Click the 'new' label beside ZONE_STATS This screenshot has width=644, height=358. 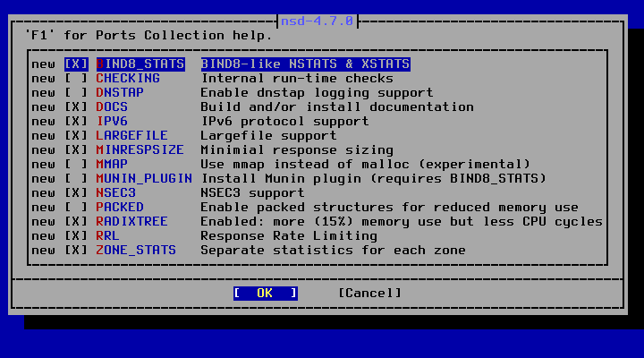[44, 251]
